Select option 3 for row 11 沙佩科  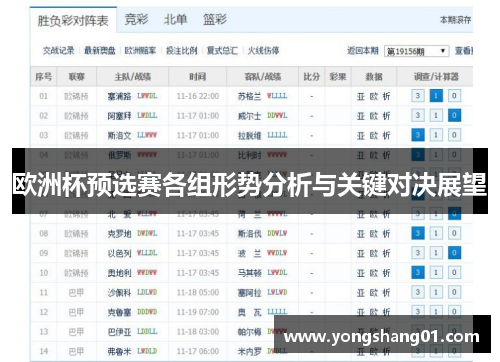click(418, 292)
